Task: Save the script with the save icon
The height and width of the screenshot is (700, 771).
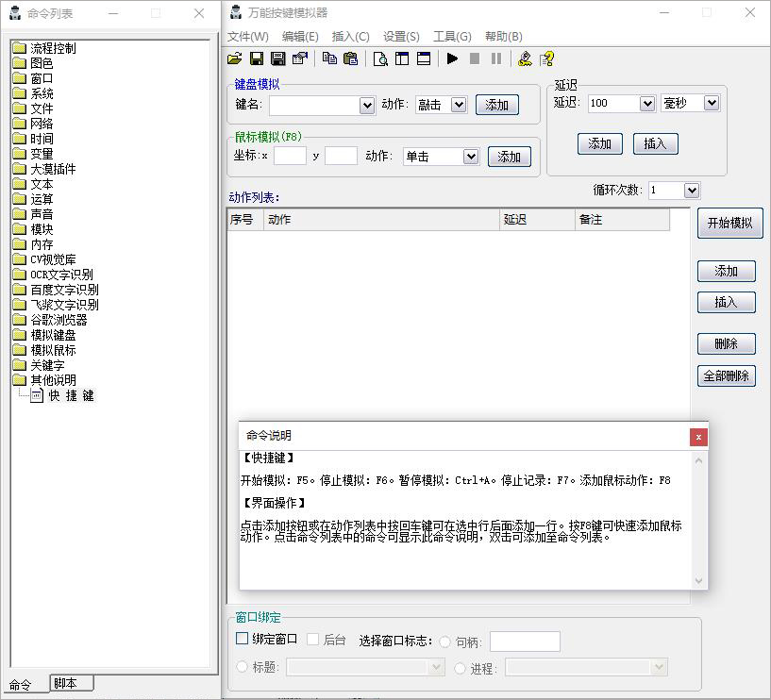Action: [256, 58]
